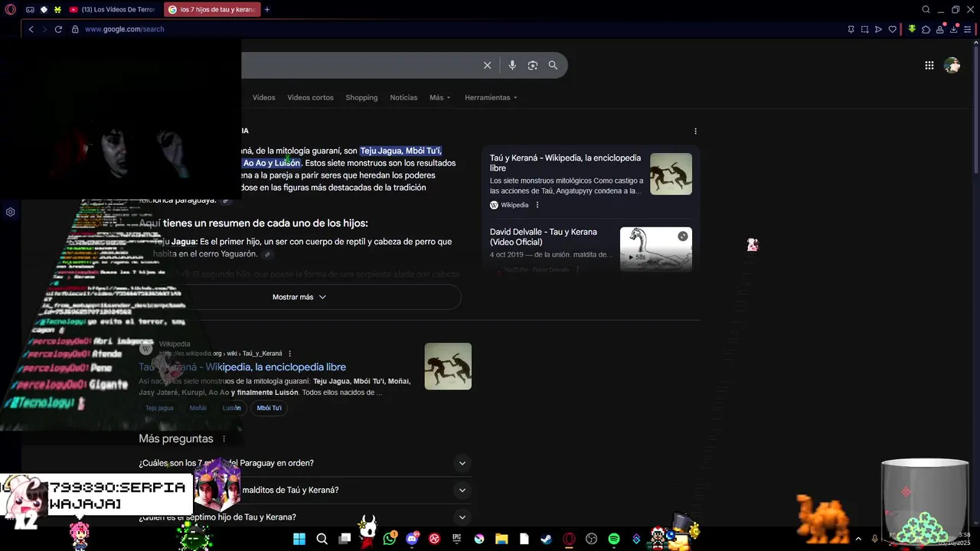Viewport: 980px width, 551px height.
Task: Search tabs with the title bar magnifier
Action: click(x=926, y=10)
